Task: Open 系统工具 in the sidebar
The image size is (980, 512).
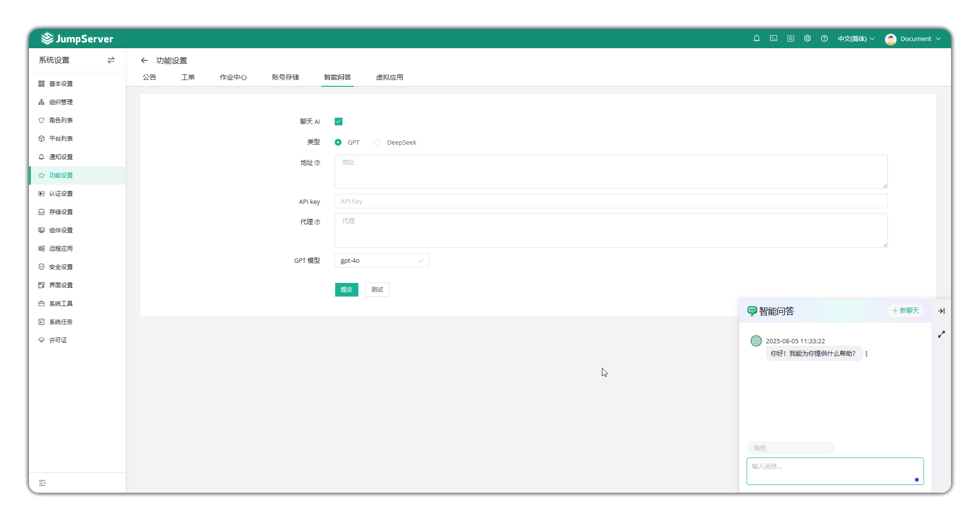Action: 77,304
